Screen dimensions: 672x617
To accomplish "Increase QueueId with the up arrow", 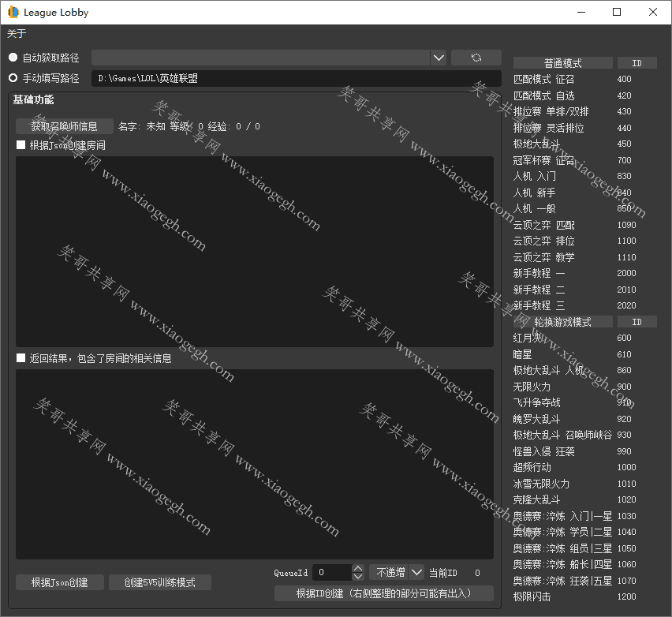I will click(x=358, y=568).
